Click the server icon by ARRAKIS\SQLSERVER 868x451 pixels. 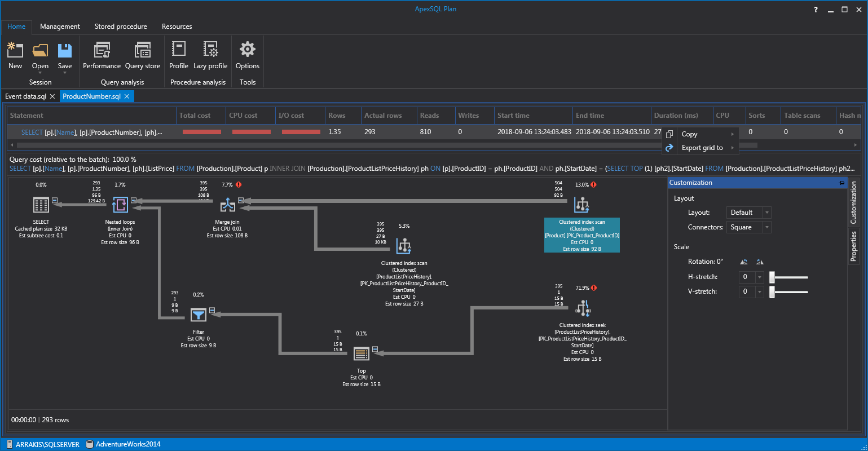point(10,444)
